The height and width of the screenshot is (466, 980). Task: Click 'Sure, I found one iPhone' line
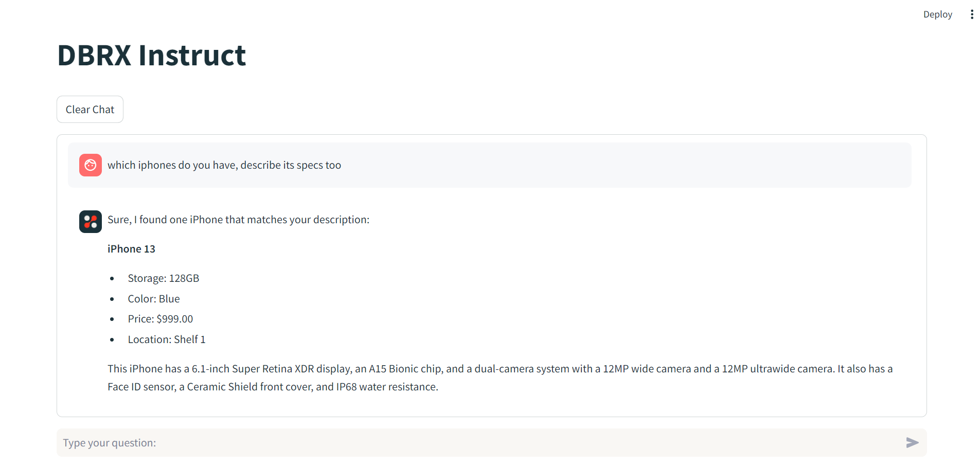239,220
